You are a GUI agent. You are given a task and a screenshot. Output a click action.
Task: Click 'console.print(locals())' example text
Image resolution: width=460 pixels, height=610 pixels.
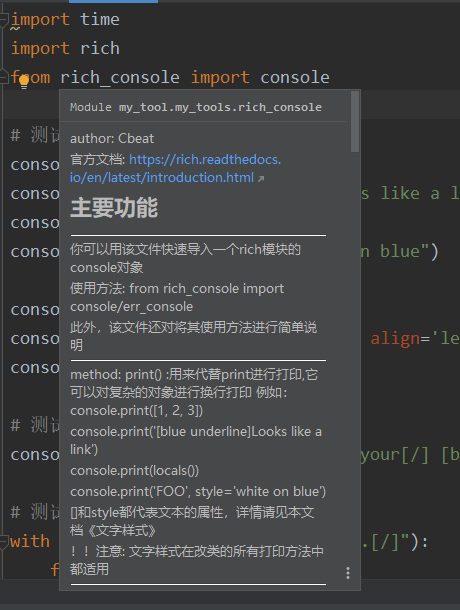pyautogui.click(x=135, y=471)
